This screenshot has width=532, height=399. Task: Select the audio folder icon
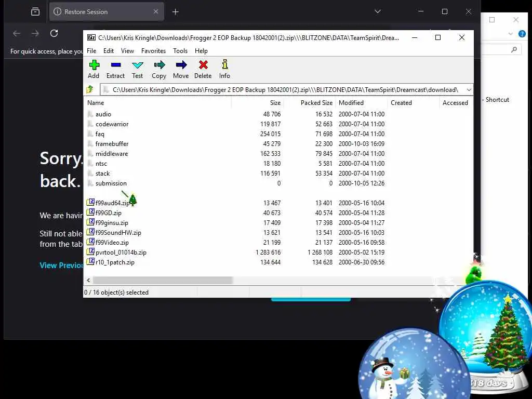[x=90, y=114]
